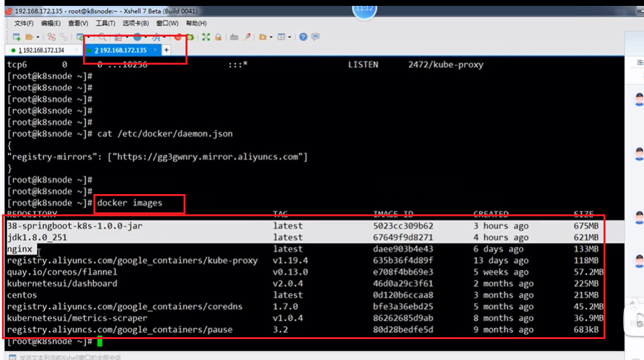Open the 查看(V) menu

coord(78,24)
